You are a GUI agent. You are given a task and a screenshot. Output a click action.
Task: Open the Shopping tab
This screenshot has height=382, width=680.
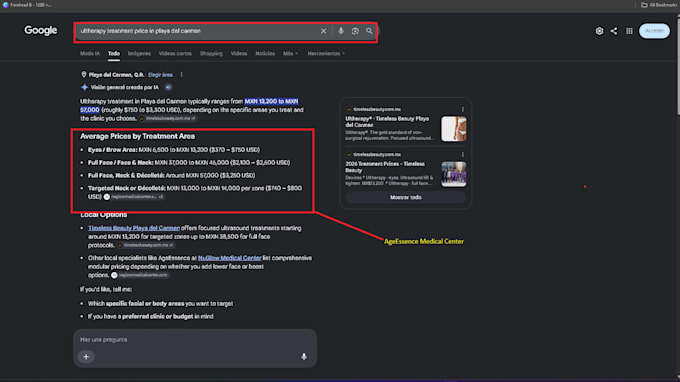(211, 54)
